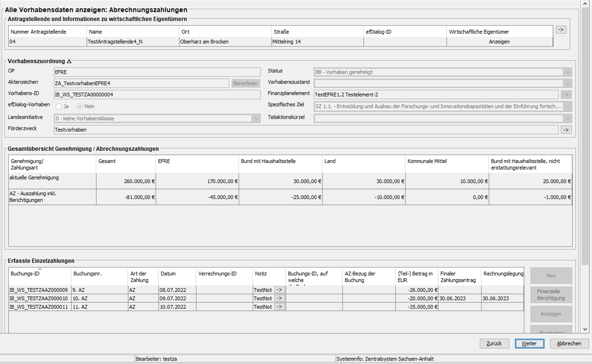The width and height of the screenshot is (592, 364).
Task: Click 'Systeminfo: Zentralsystem Sachsen-Anhalt' status entry
Action: (x=385, y=359)
